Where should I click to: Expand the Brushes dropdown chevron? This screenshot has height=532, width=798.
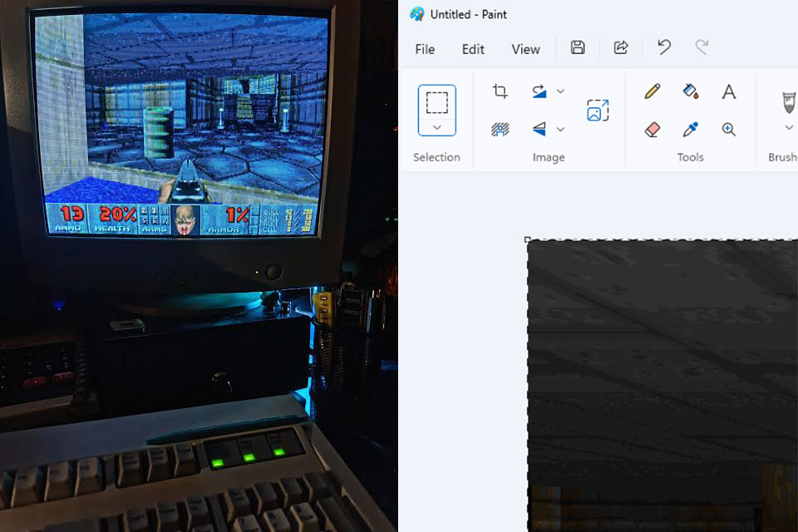click(x=789, y=127)
